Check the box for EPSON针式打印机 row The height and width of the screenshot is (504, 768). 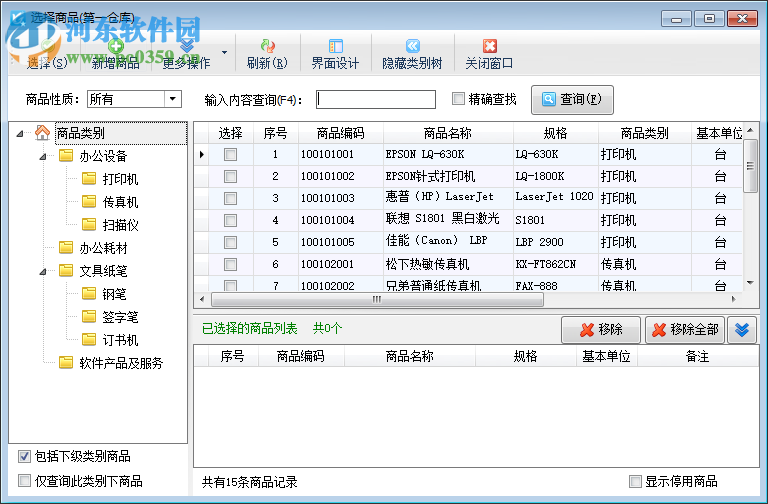click(x=230, y=176)
